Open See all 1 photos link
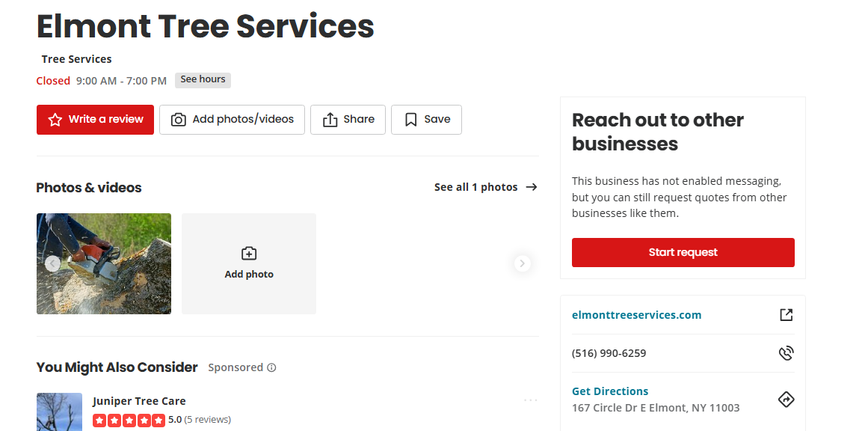 click(x=485, y=187)
